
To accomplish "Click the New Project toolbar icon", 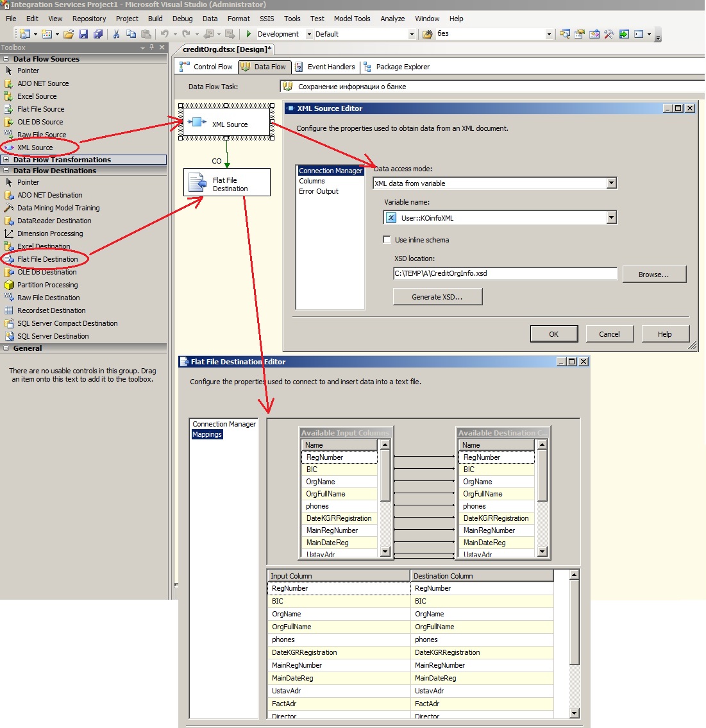I will 24,34.
